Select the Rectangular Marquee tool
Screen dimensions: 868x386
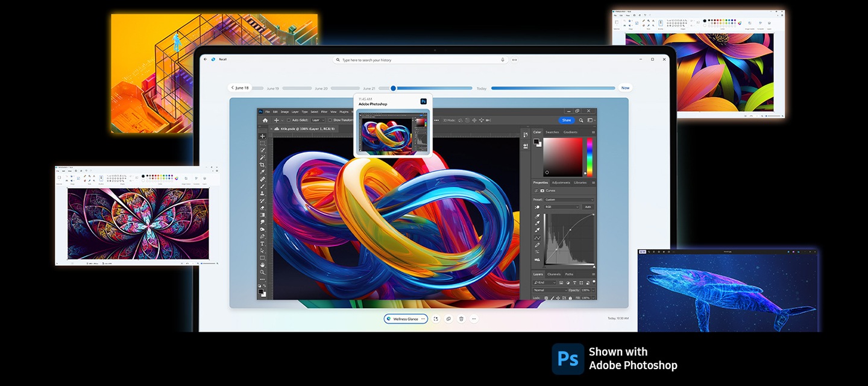coord(262,144)
